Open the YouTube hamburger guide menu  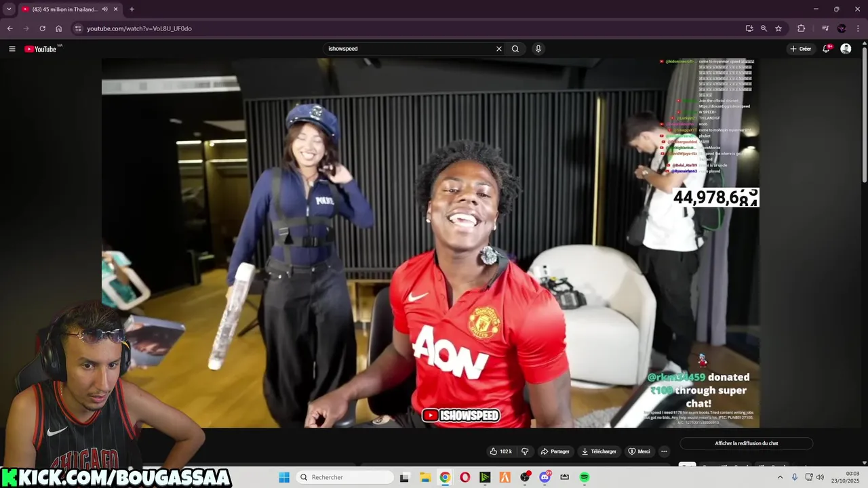(12, 49)
